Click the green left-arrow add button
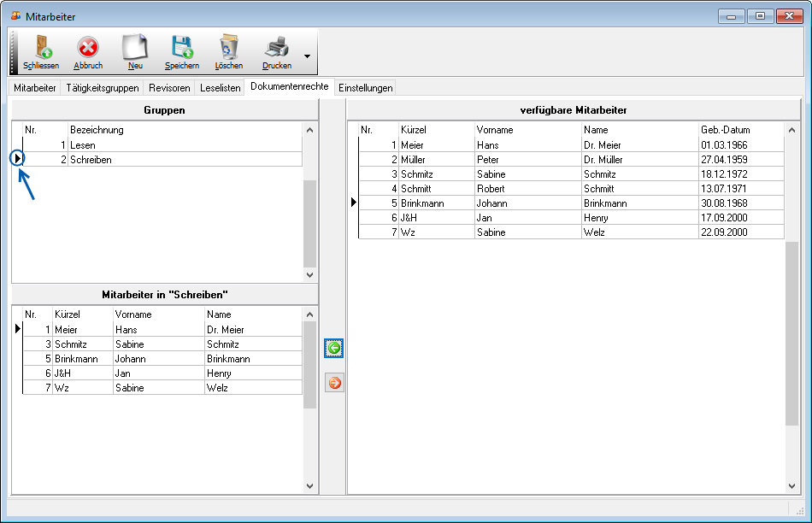This screenshot has height=523, width=812. pyautogui.click(x=334, y=348)
